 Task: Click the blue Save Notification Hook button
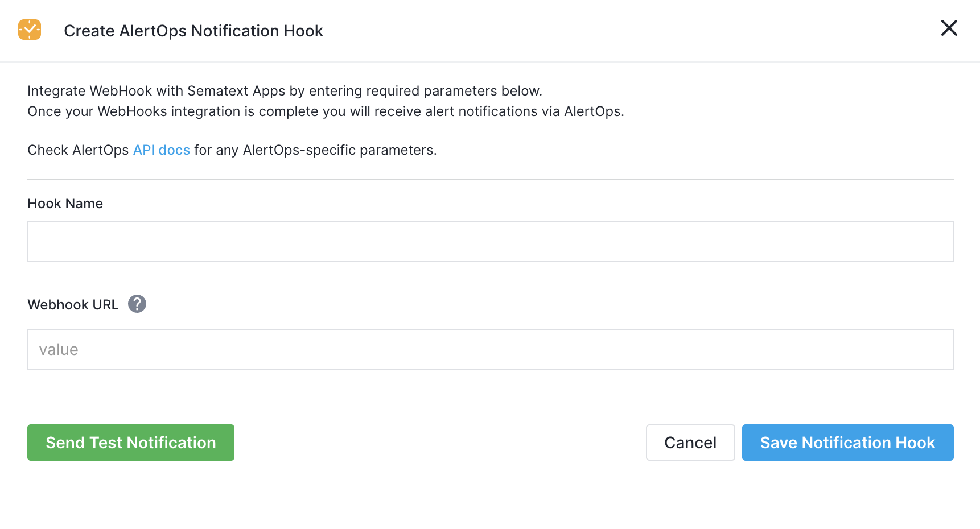[848, 443]
